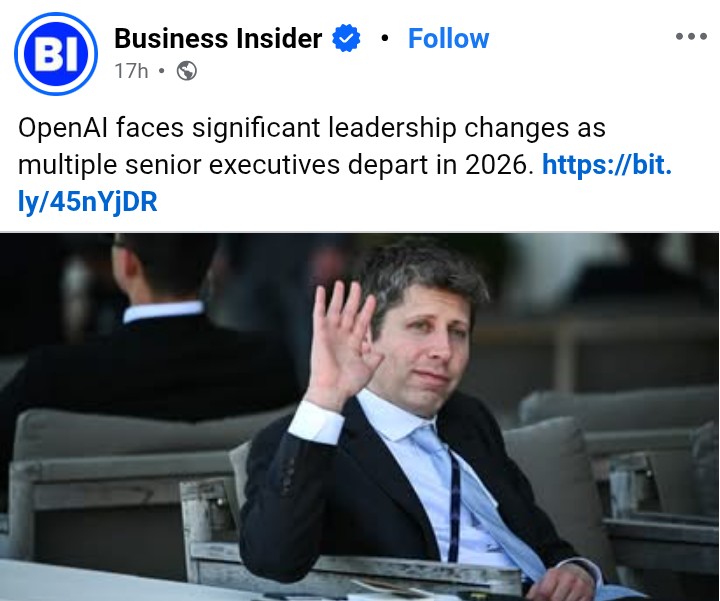The height and width of the screenshot is (601, 720).
Task: Click the dark lanyard on man's shirt
Action: click(x=455, y=507)
